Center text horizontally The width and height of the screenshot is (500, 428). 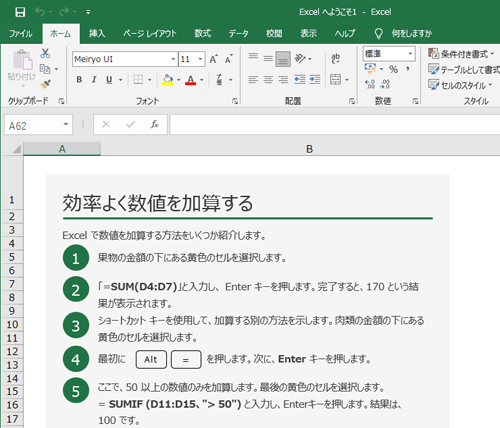[268, 80]
